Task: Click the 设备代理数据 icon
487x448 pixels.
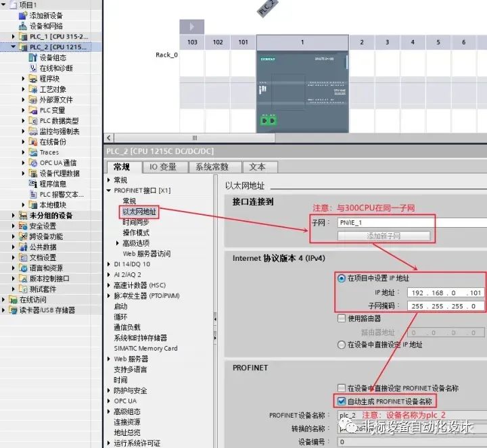Action: 33,173
